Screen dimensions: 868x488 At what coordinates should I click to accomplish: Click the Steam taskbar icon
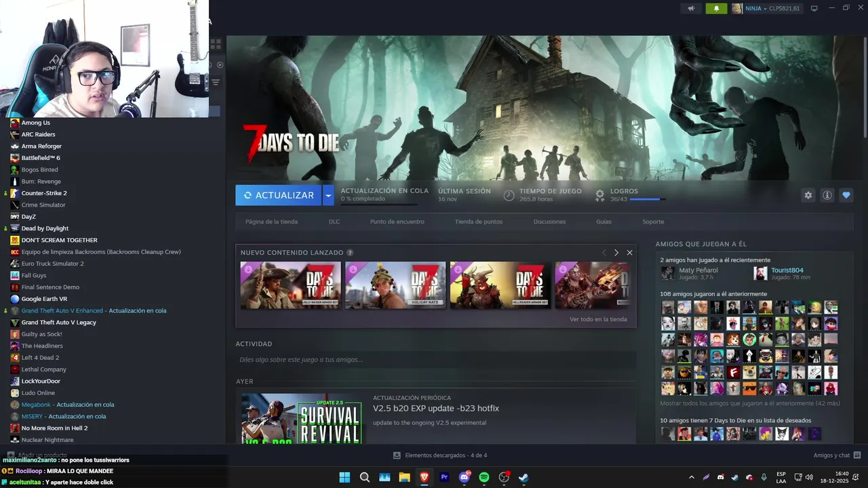pos(524,477)
